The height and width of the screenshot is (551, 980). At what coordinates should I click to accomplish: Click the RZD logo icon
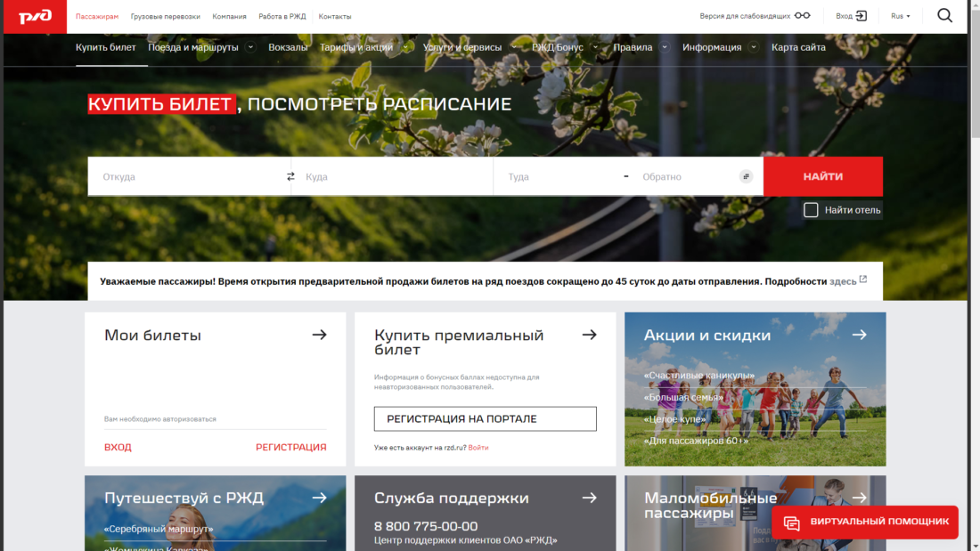coord(35,16)
